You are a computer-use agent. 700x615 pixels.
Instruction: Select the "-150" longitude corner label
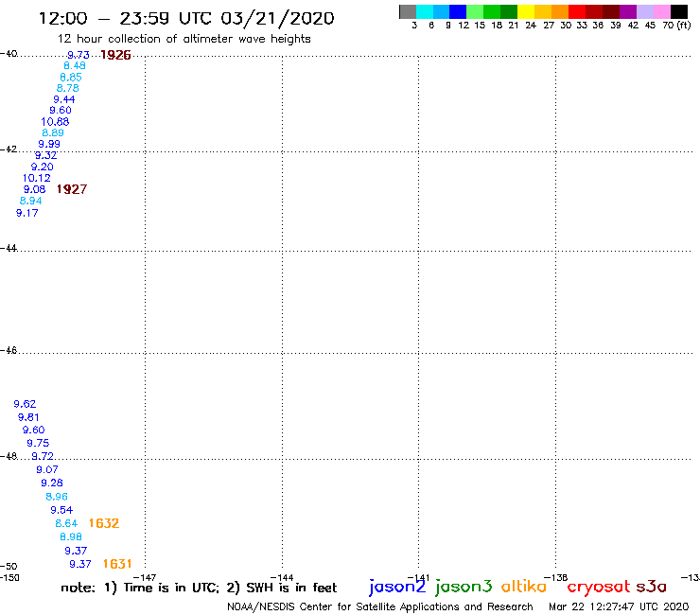9,577
